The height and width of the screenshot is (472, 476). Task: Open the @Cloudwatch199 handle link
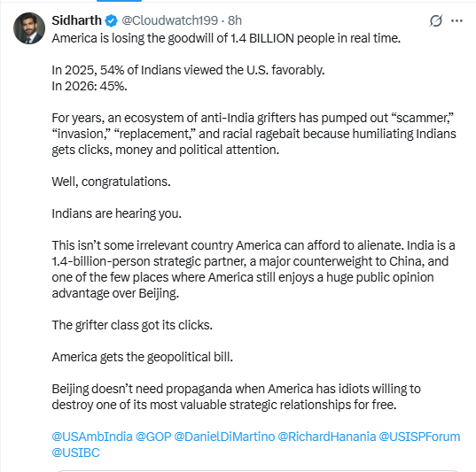[169, 20]
